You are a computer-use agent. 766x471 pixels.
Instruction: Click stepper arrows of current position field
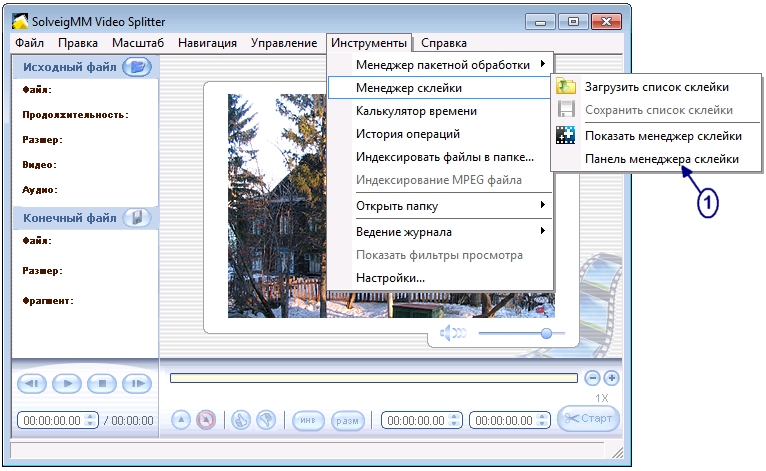pos(90,420)
